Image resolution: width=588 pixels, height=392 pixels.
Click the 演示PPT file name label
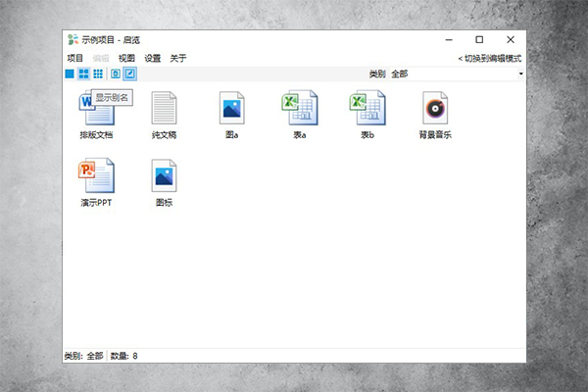click(x=96, y=203)
